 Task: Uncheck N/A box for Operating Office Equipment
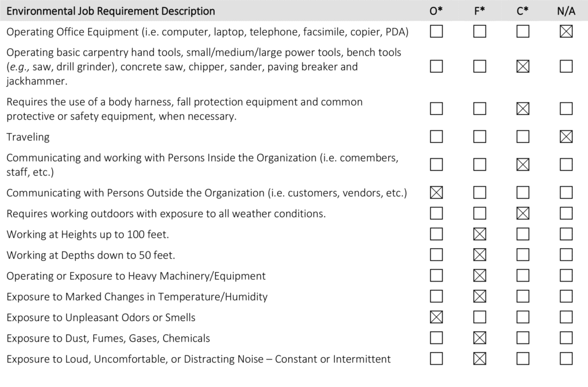point(566,32)
